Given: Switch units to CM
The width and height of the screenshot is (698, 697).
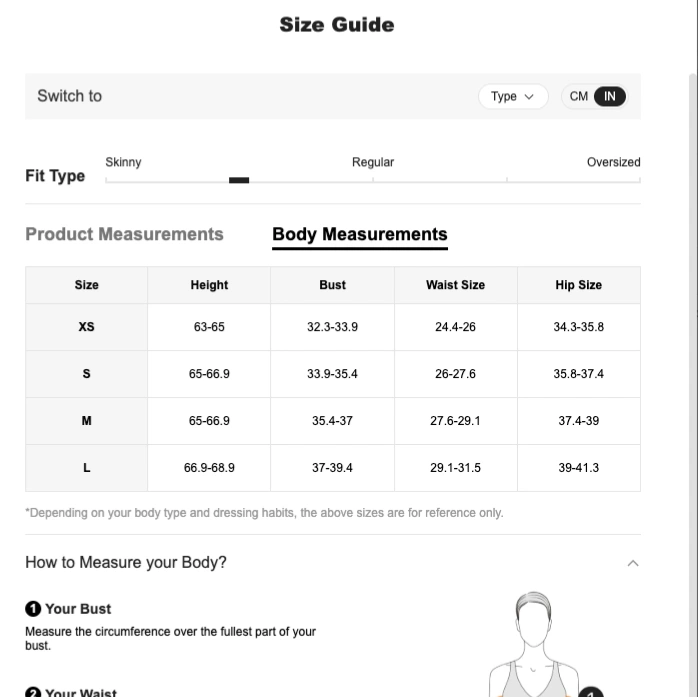Looking at the screenshot, I should [x=578, y=96].
